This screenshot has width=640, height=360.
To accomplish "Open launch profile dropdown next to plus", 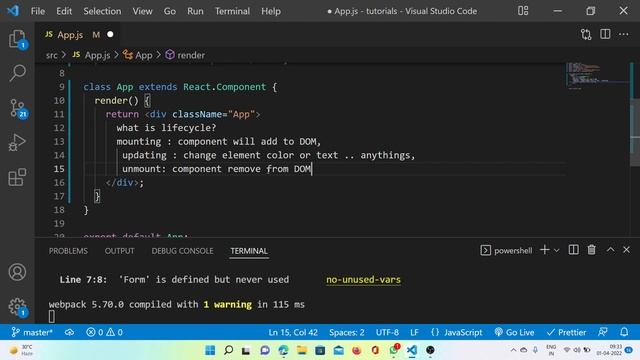I will 556,250.
